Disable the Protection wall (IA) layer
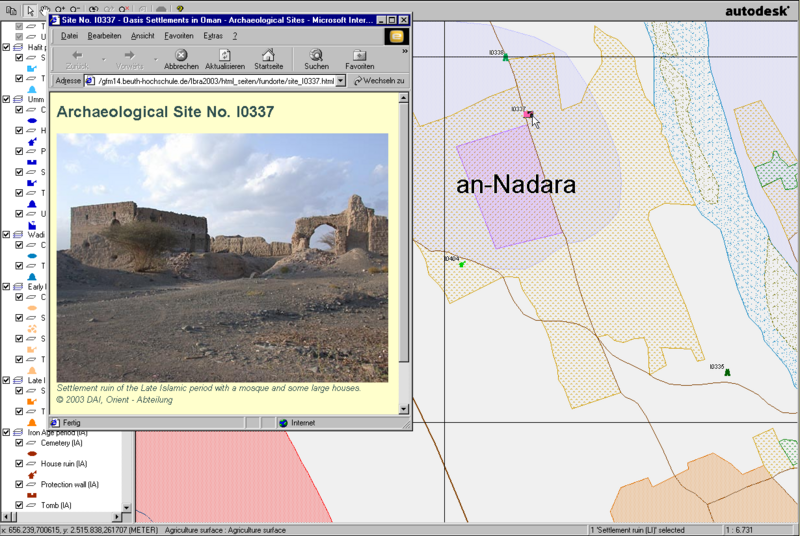Image resolution: width=800 pixels, height=536 pixels. [19, 485]
